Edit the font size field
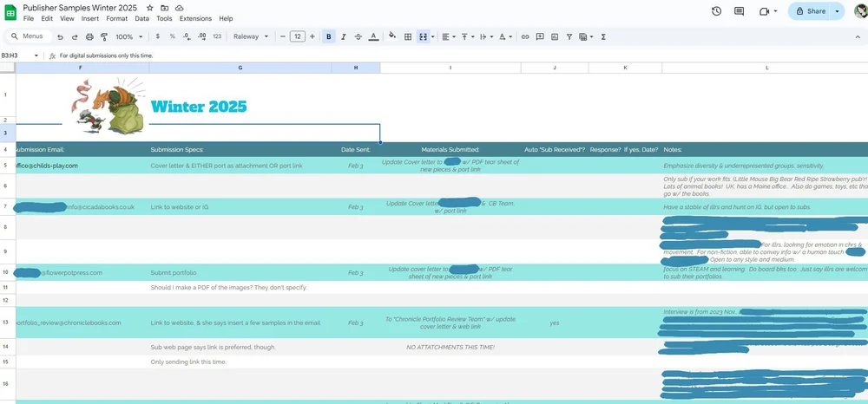The height and width of the screenshot is (404, 868). [297, 36]
